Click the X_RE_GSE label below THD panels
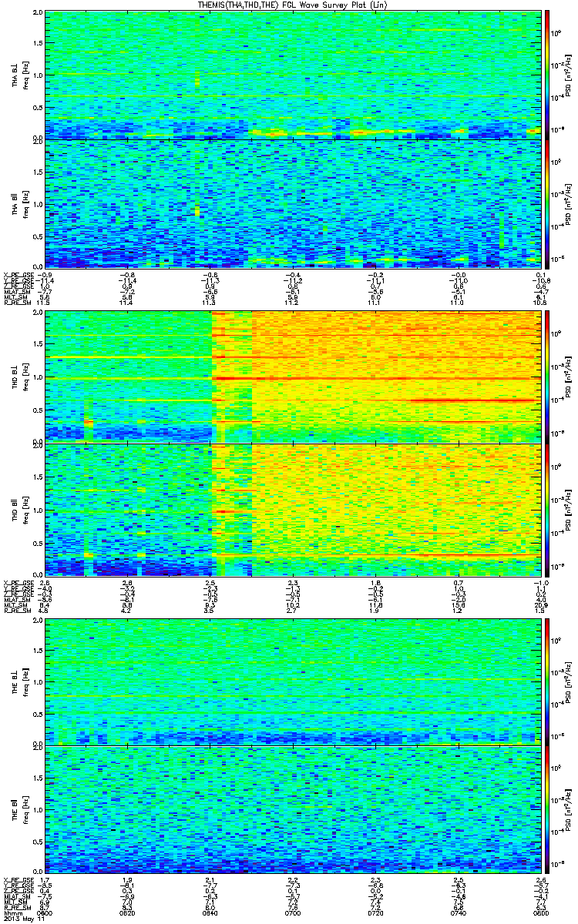 click(18, 584)
